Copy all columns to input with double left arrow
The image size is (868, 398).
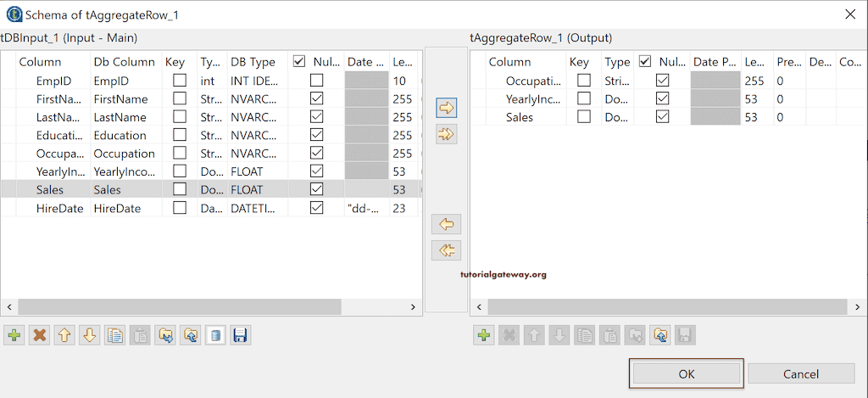click(x=446, y=250)
